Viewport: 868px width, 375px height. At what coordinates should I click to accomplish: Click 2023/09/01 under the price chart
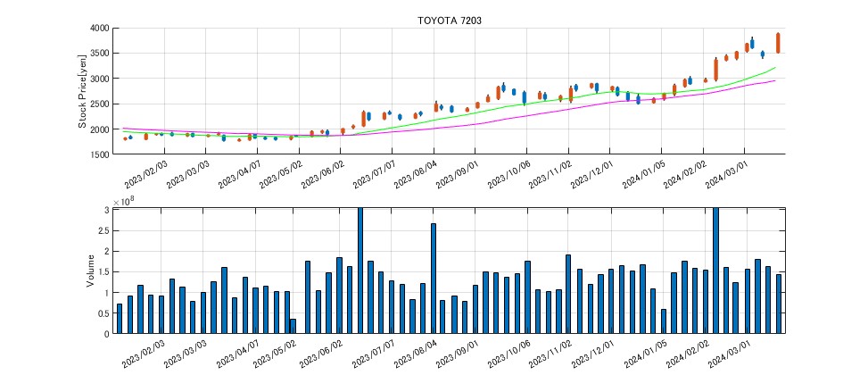pyautogui.click(x=458, y=174)
